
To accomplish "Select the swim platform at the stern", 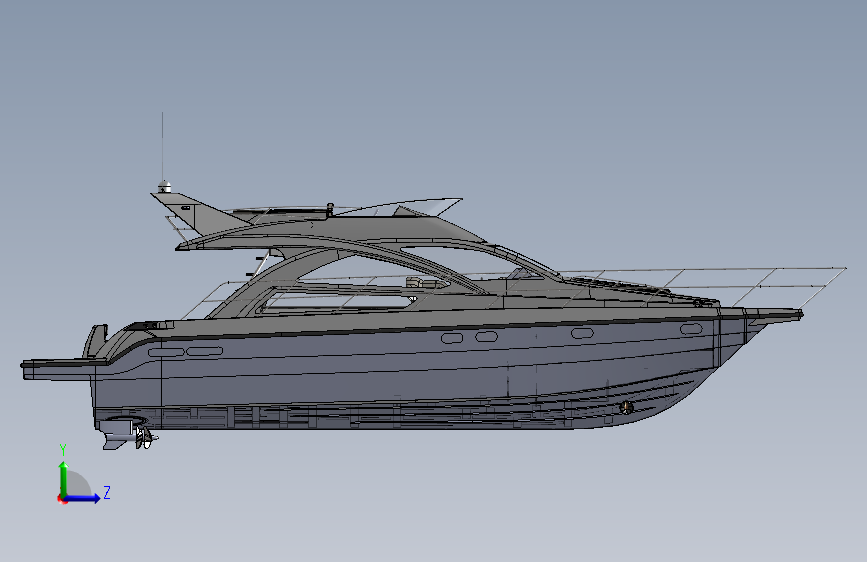I will click(x=64, y=370).
